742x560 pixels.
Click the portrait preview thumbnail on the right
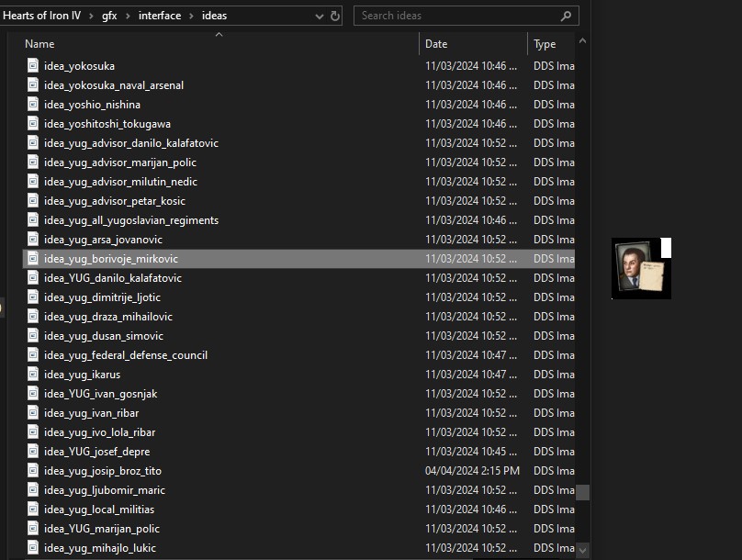pyautogui.click(x=640, y=268)
